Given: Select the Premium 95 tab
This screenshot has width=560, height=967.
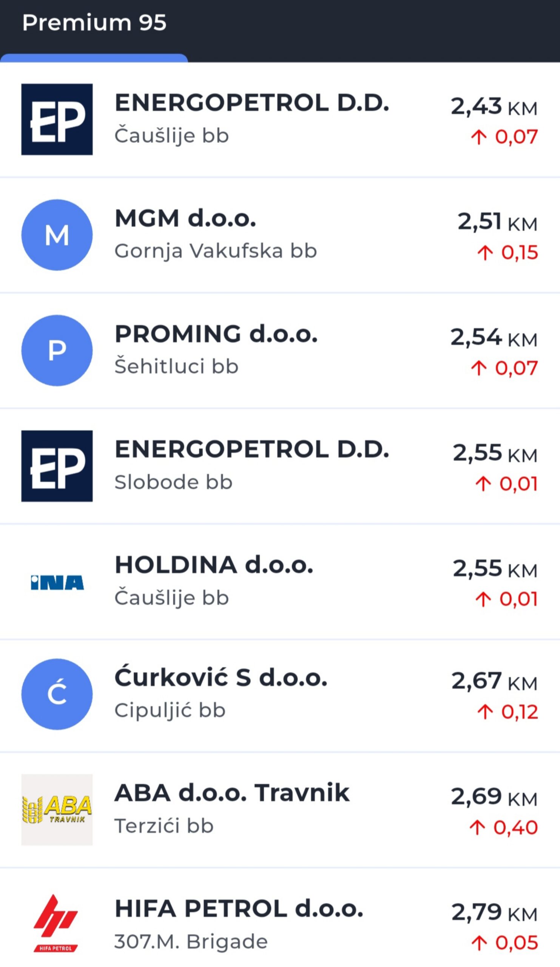Looking at the screenshot, I should (94, 23).
